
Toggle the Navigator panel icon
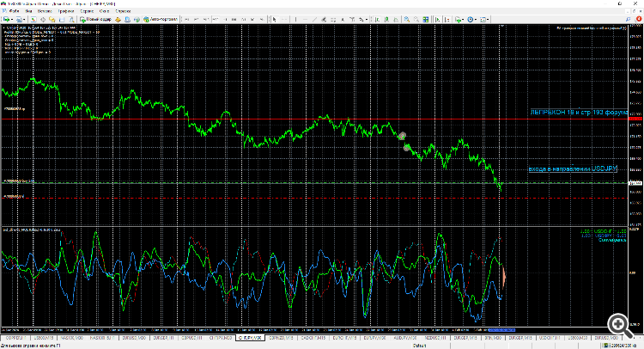pyautogui.click(x=52, y=19)
